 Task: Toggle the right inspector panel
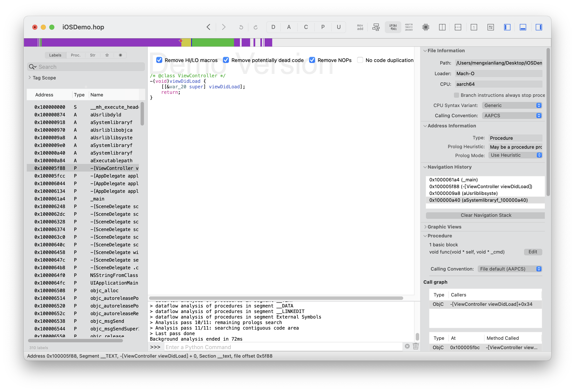[x=539, y=27]
